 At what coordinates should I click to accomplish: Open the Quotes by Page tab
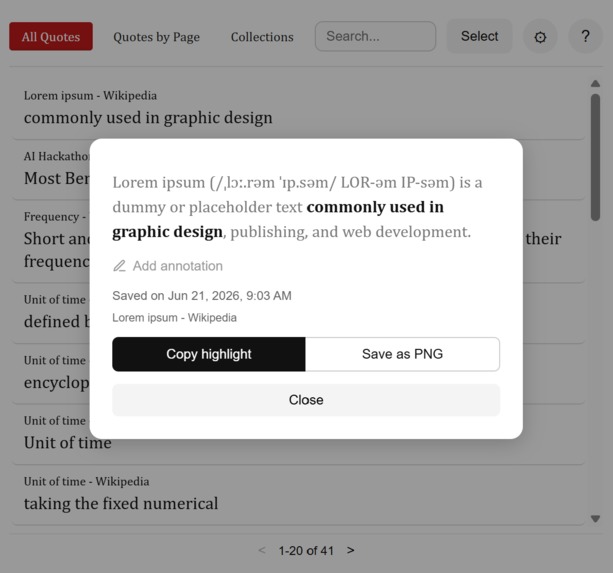coord(156,37)
